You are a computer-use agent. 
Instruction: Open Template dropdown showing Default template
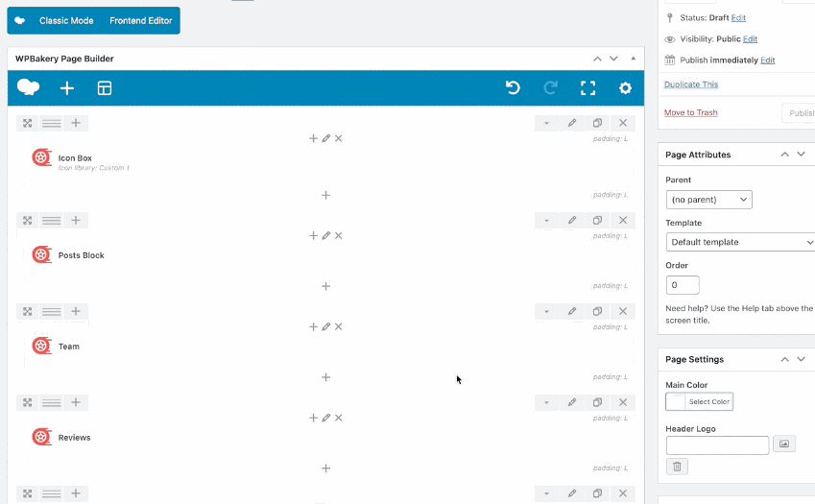point(740,242)
